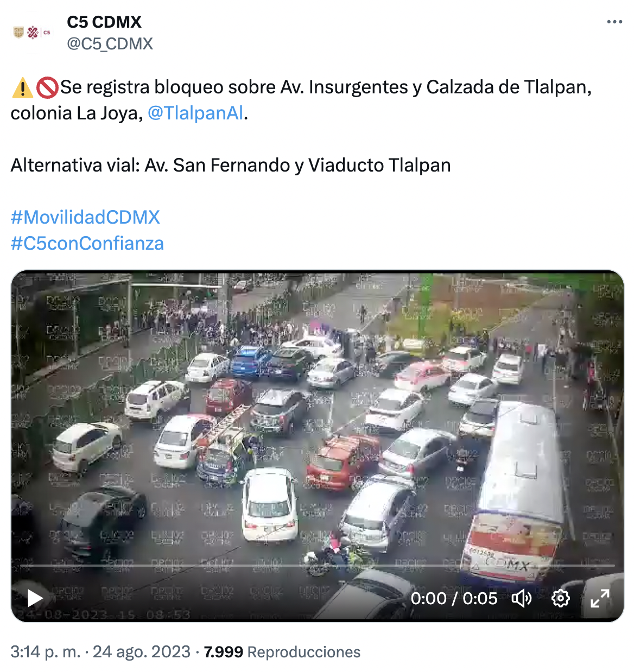Open the @C5_CDMX handle link
634x672 pixels.
[110, 44]
